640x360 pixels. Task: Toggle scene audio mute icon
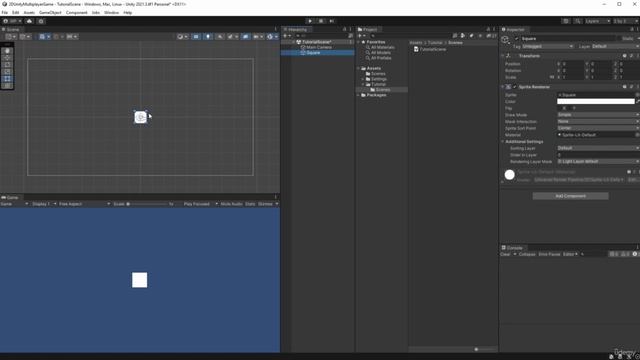pos(220,36)
